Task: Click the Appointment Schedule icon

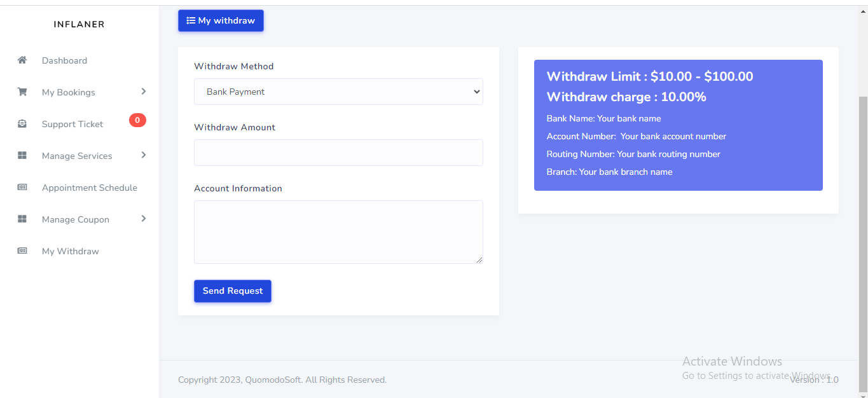Action: point(22,188)
